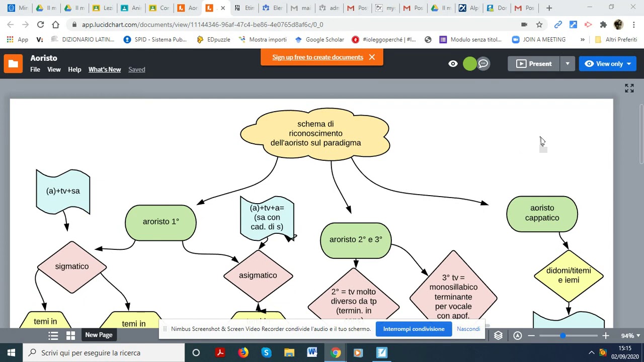This screenshot has height=362, width=644.
Task: Click the 'sigmatico' diamond shape
Action: [71, 266]
